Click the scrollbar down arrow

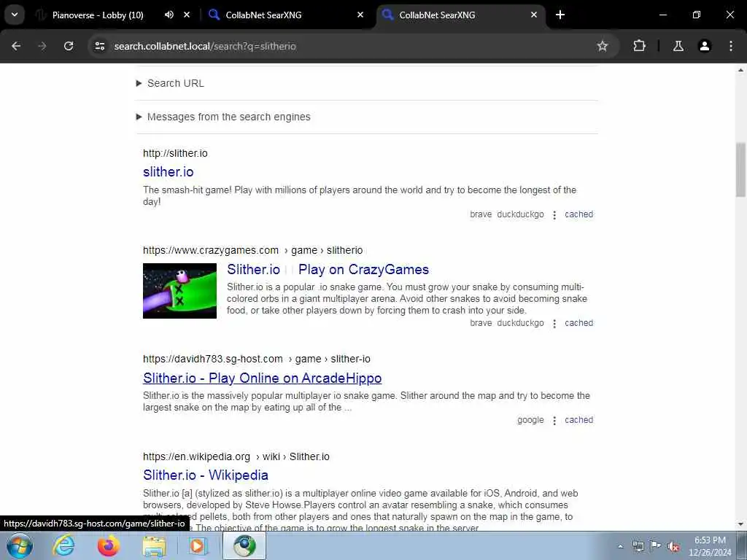[x=740, y=524]
